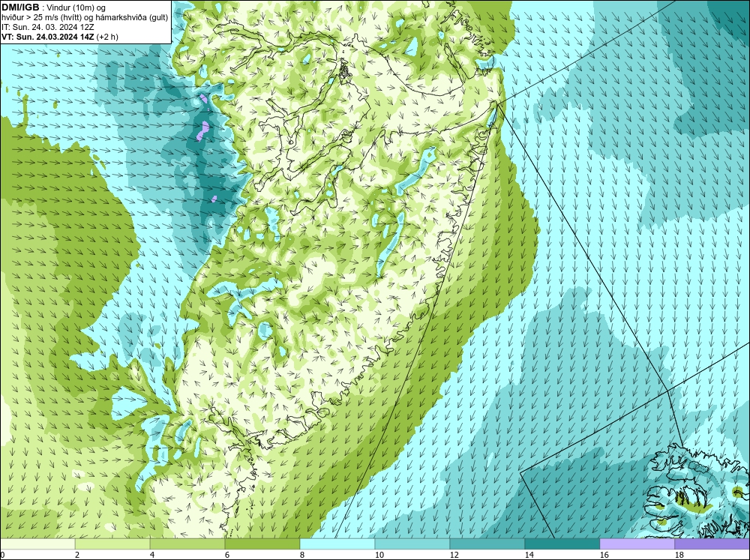Click the legend scale label '12'
Screen dimensions: 750x560
point(454,555)
